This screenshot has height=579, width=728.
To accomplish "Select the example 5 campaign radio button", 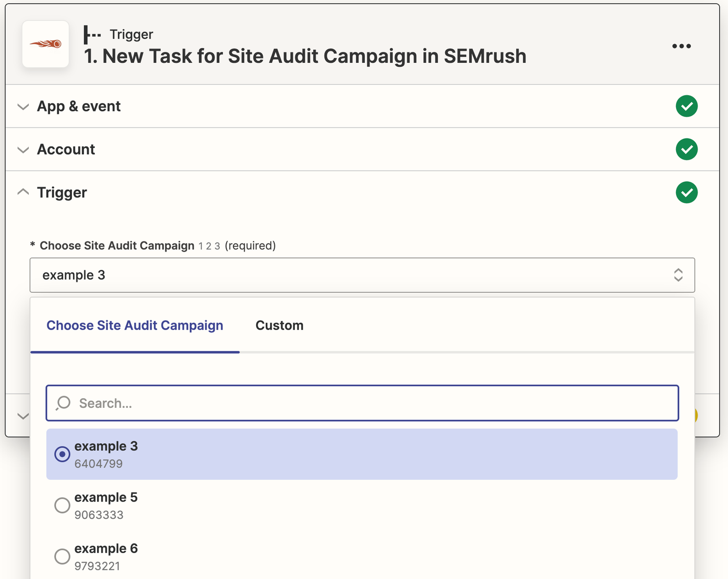I will point(62,505).
